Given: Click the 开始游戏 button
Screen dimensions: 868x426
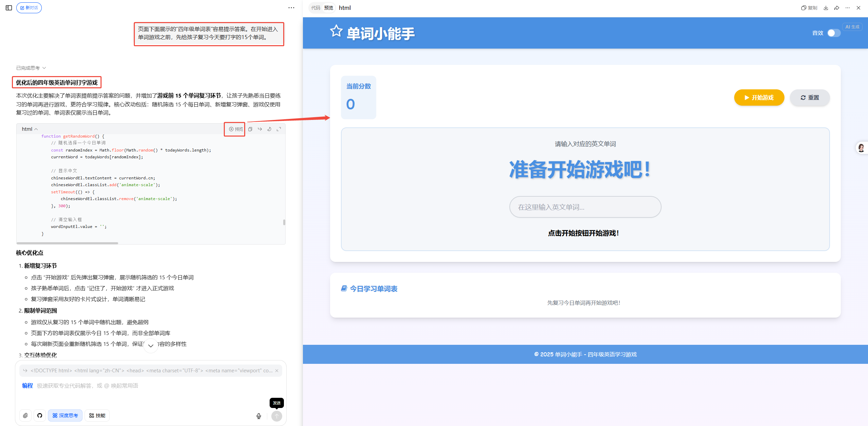Looking at the screenshot, I should pos(759,97).
